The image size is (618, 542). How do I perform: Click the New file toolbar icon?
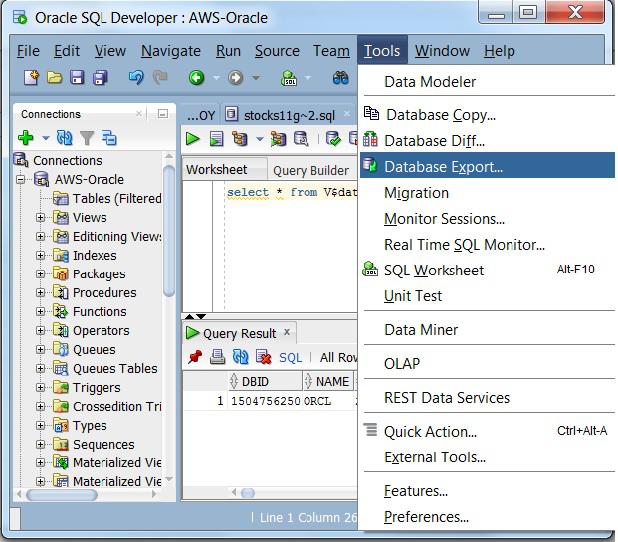point(31,78)
